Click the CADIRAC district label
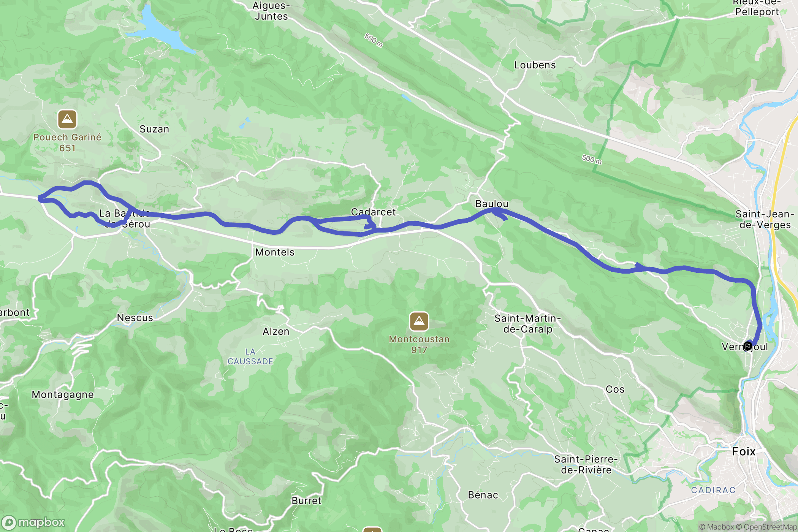The image size is (798, 532). pyautogui.click(x=713, y=490)
